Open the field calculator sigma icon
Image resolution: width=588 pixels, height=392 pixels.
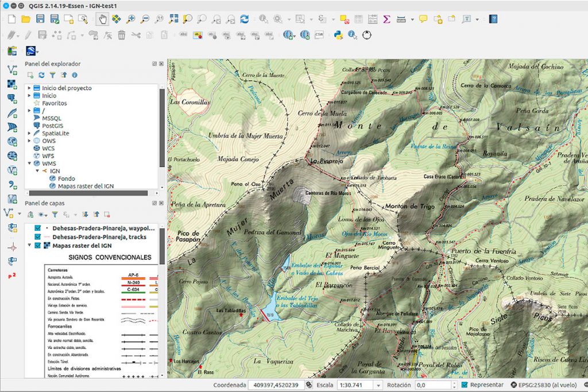click(386, 18)
